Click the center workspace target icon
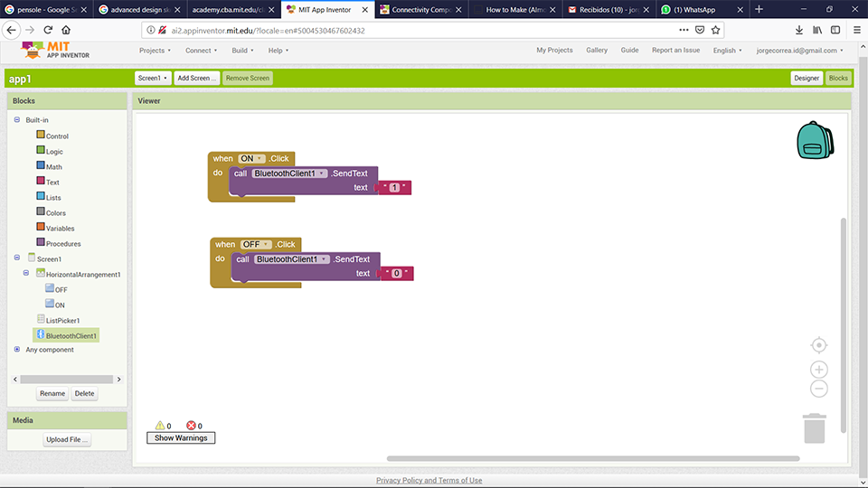868x488 pixels. click(819, 345)
